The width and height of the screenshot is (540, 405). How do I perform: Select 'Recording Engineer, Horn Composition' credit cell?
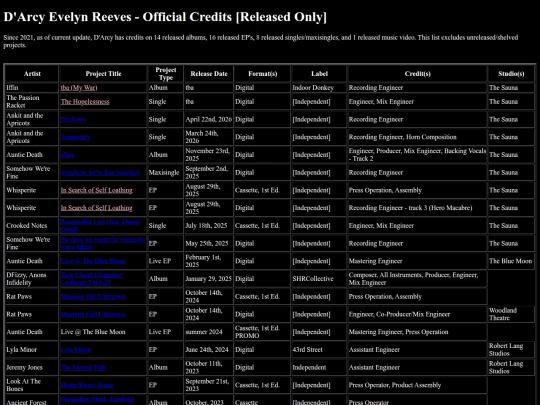417,137
